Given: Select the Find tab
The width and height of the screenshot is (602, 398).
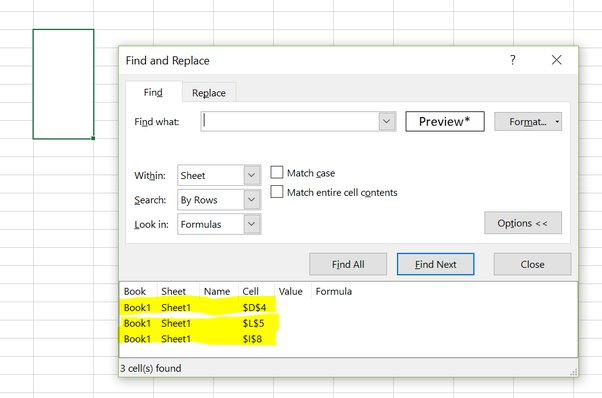Looking at the screenshot, I should pos(153,92).
